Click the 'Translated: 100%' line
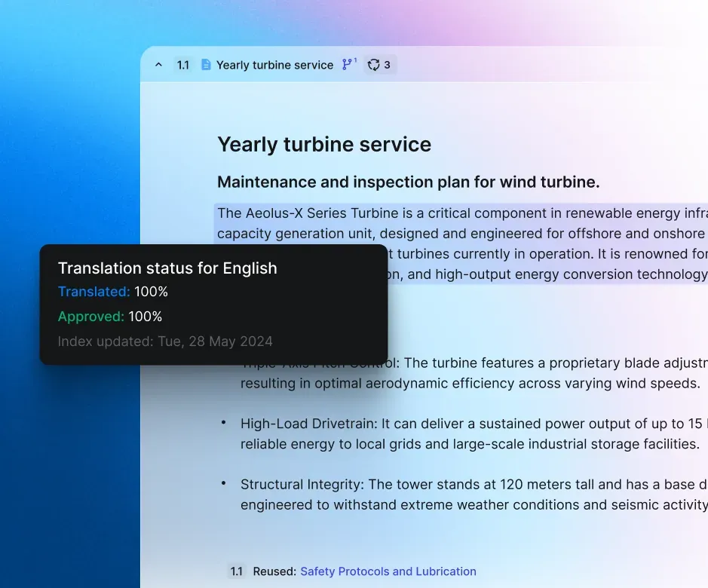This screenshot has height=588, width=708. [113, 292]
